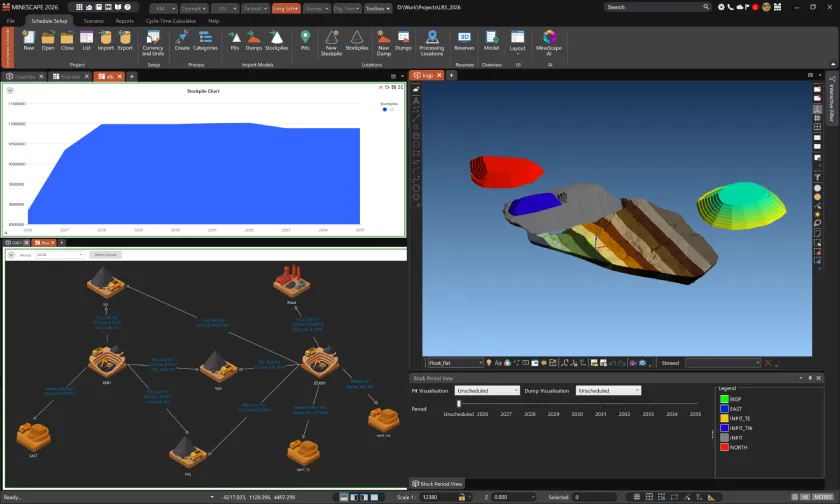Pin the Block Period View panel

(809, 378)
